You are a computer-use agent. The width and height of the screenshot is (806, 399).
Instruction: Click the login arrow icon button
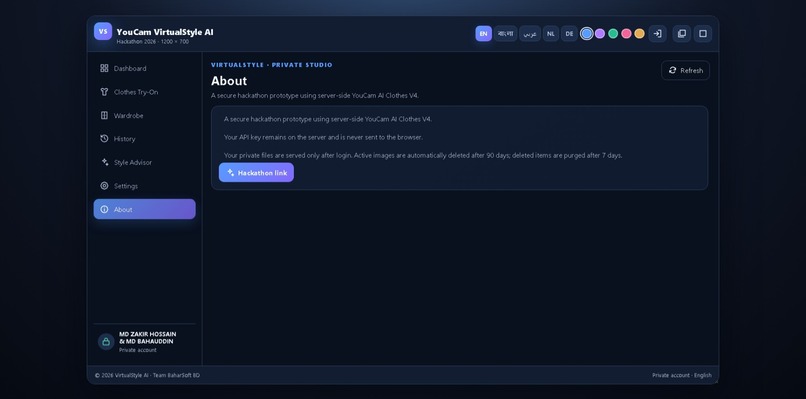click(657, 33)
